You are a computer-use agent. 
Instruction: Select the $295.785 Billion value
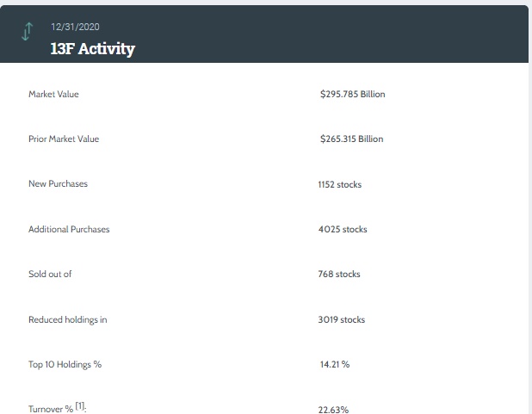pos(352,94)
